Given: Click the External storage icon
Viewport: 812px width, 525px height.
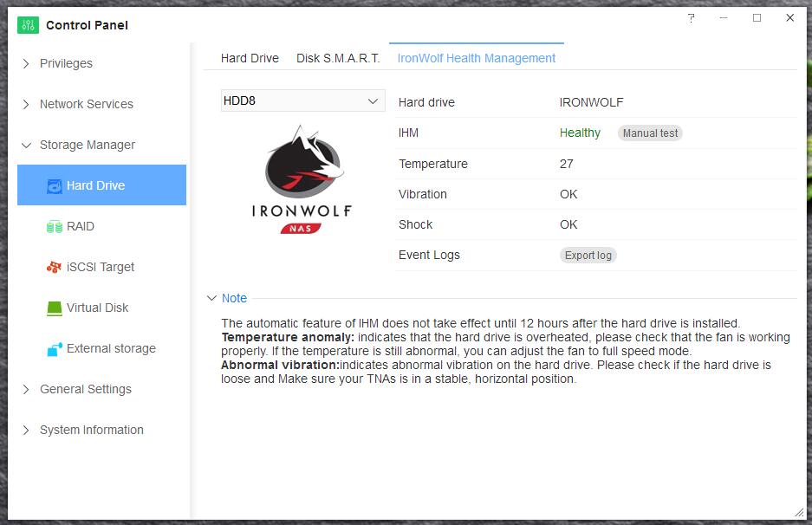Looking at the screenshot, I should (x=54, y=348).
